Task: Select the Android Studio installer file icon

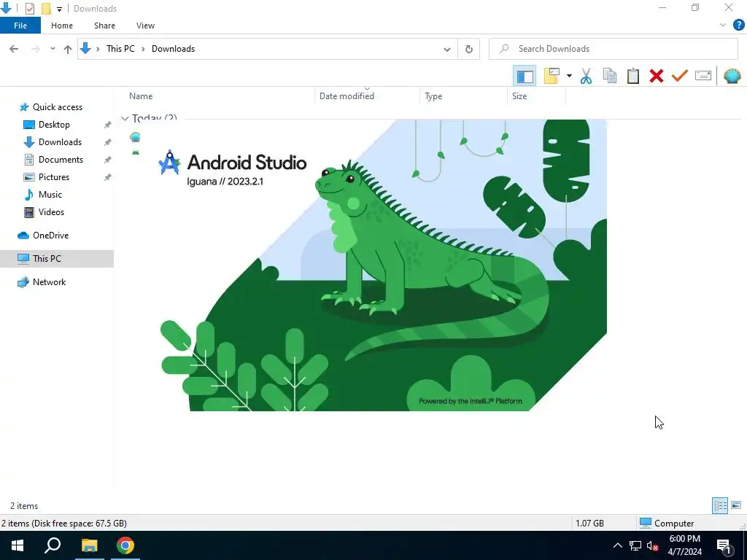Action: 136,152
